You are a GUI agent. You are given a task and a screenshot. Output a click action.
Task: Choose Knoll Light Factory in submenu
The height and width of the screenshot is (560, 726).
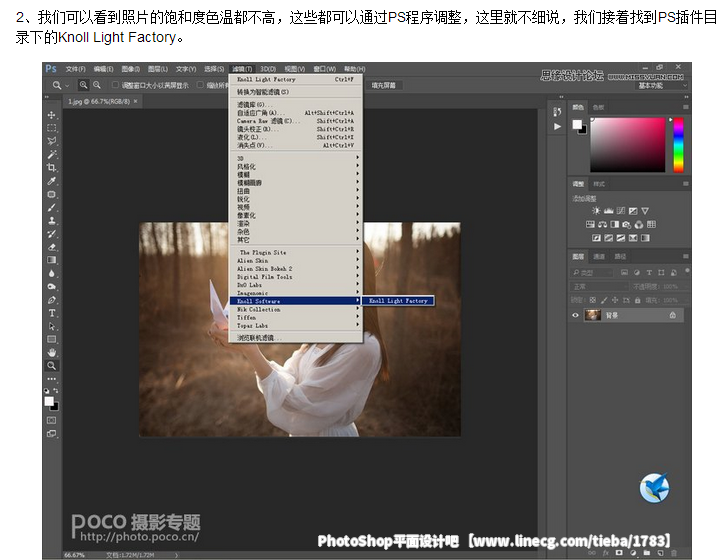point(398,301)
